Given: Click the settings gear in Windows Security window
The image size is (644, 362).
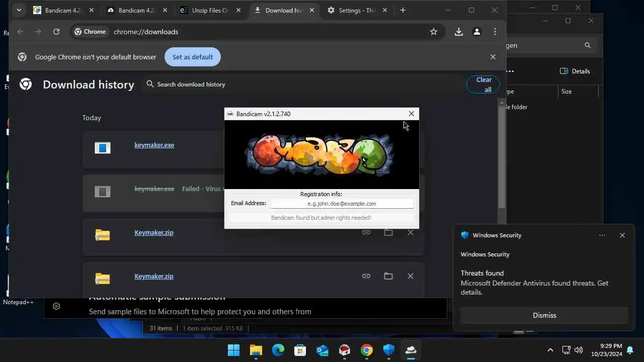Looking at the screenshot, I should 56,306.
